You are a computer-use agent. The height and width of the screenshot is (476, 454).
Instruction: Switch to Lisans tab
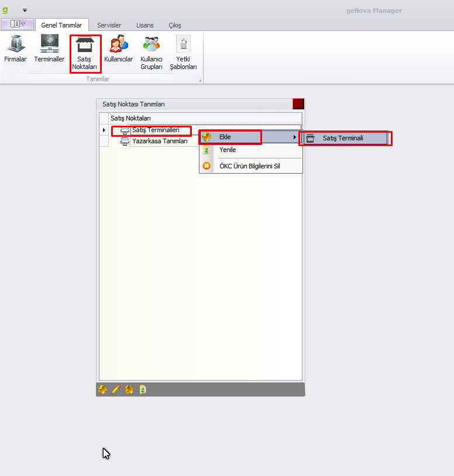[x=145, y=25]
